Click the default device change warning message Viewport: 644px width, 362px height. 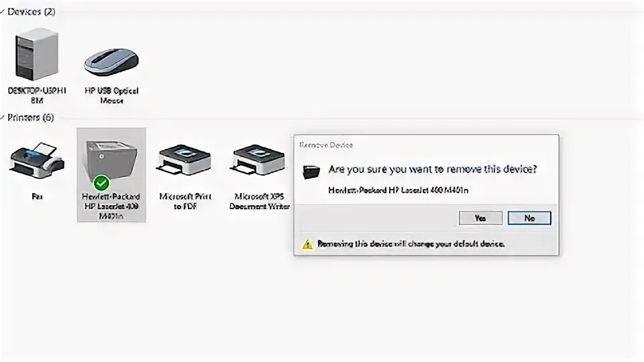pyautogui.click(x=411, y=244)
